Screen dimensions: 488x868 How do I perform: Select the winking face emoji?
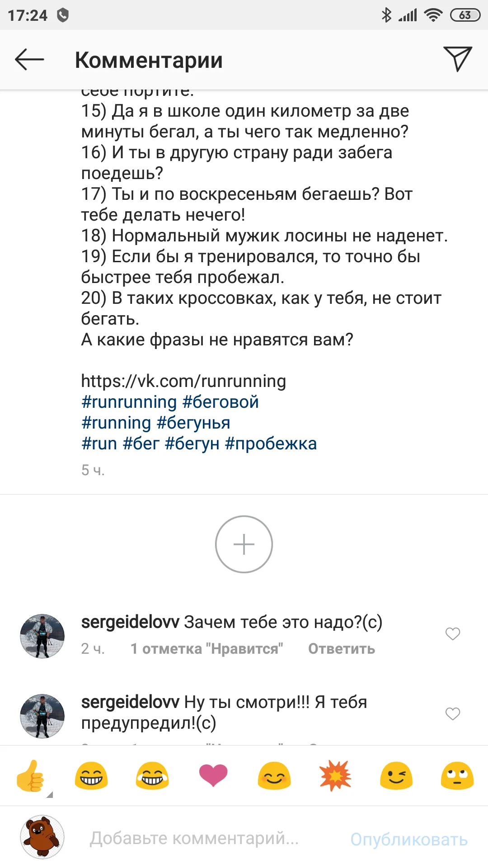pyautogui.click(x=396, y=777)
